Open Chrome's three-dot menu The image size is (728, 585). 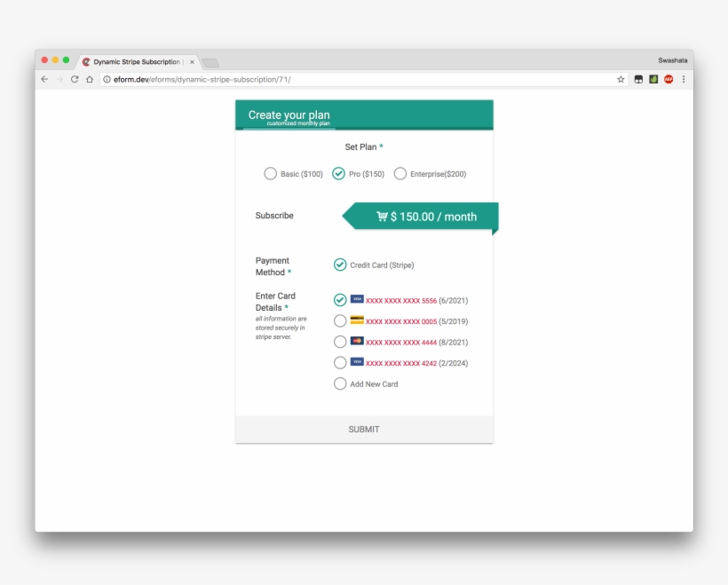(x=683, y=79)
